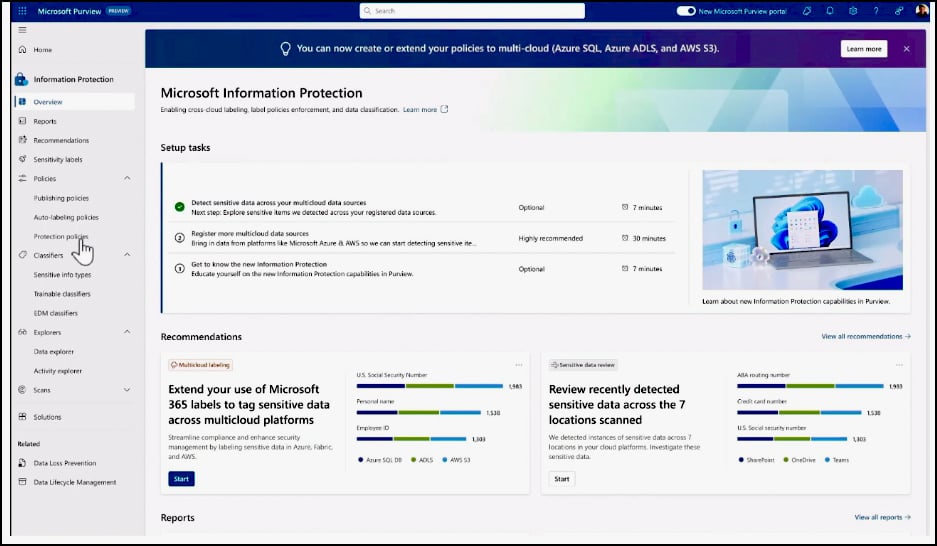The image size is (937, 546).
Task: Open the help question mark icon
Action: coord(876,11)
